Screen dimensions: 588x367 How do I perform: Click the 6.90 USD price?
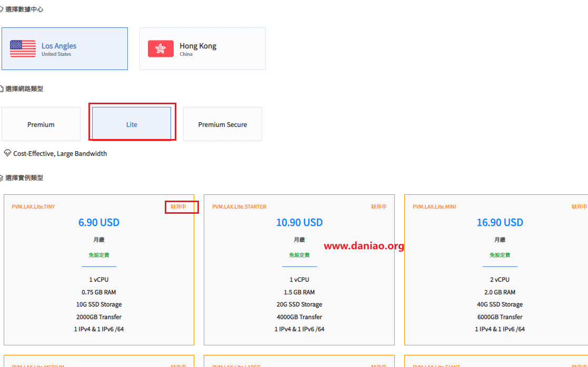point(99,222)
